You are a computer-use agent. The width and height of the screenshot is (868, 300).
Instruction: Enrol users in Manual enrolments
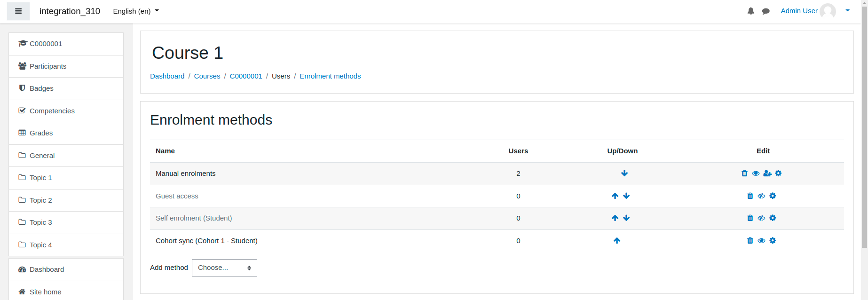pos(767,174)
